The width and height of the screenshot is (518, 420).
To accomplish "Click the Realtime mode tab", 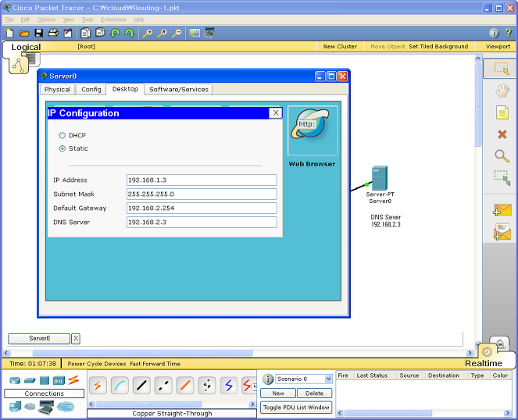I will click(x=484, y=363).
